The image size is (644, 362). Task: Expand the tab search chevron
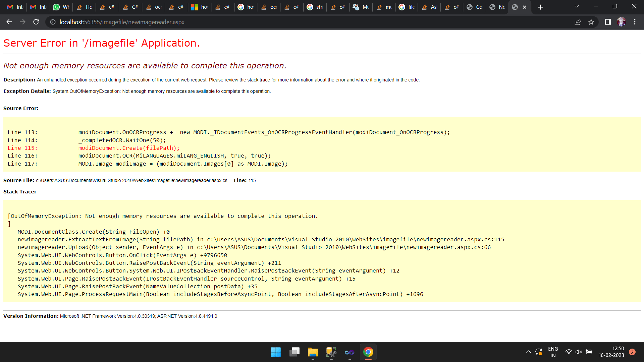[x=577, y=6]
